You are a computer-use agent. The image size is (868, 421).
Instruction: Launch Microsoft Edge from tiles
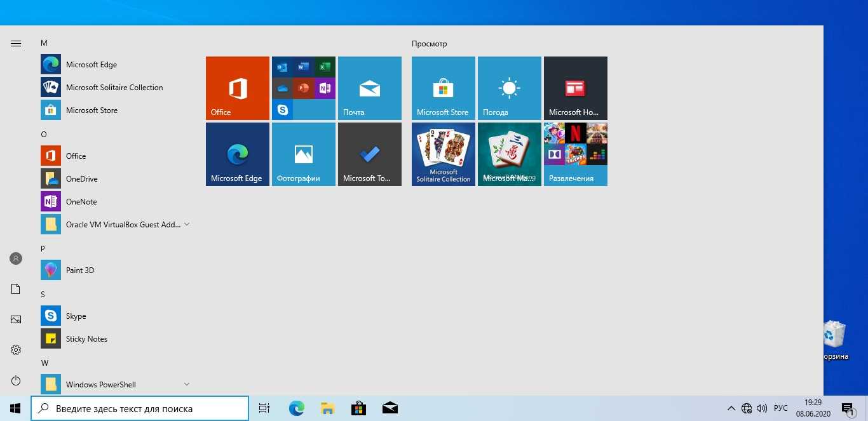coord(238,154)
